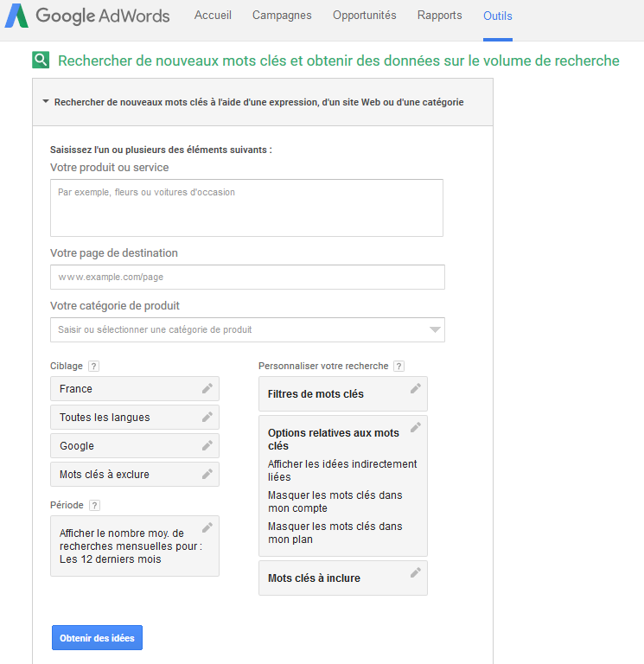This screenshot has width=644, height=664.
Task: Edit the Toutes les langues setting pencil
Action: click(x=207, y=418)
